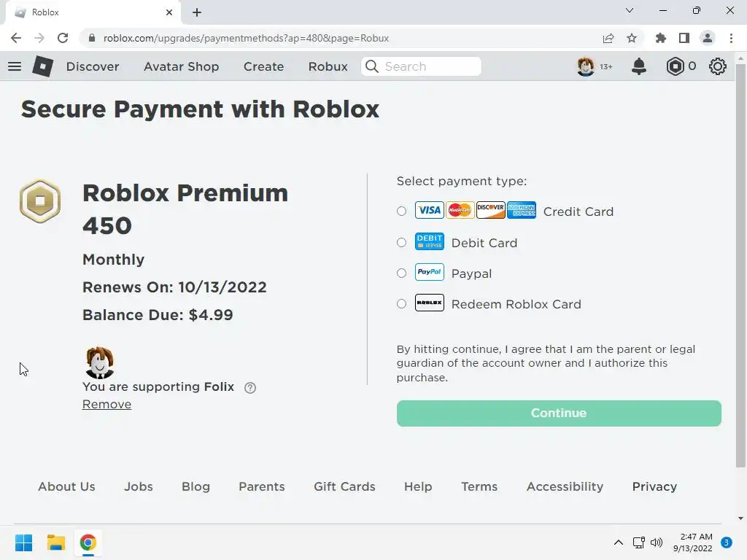This screenshot has width=747, height=560.
Task: Go back to the previous page
Action: pyautogui.click(x=16, y=38)
